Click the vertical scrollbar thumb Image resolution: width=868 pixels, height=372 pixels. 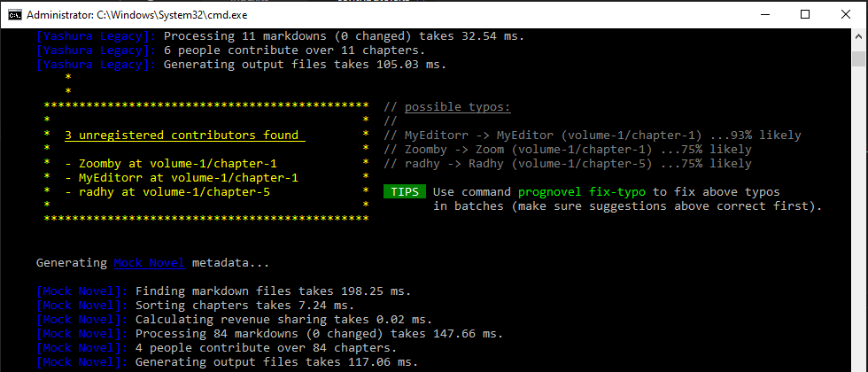(858, 58)
